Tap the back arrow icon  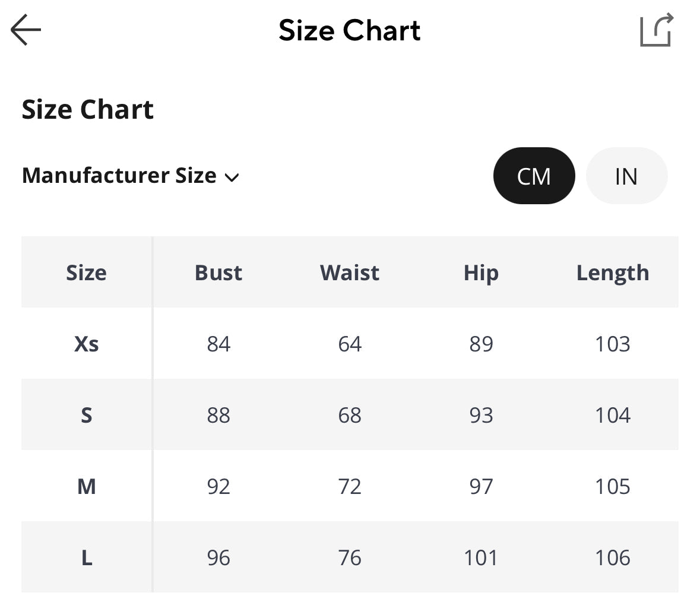coord(26,30)
